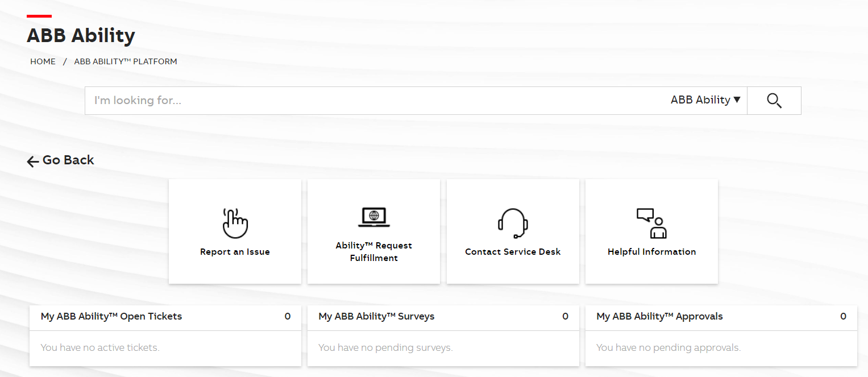Open My ABB Ability Surveys header
The width and height of the screenshot is (868, 377).
pos(376,317)
